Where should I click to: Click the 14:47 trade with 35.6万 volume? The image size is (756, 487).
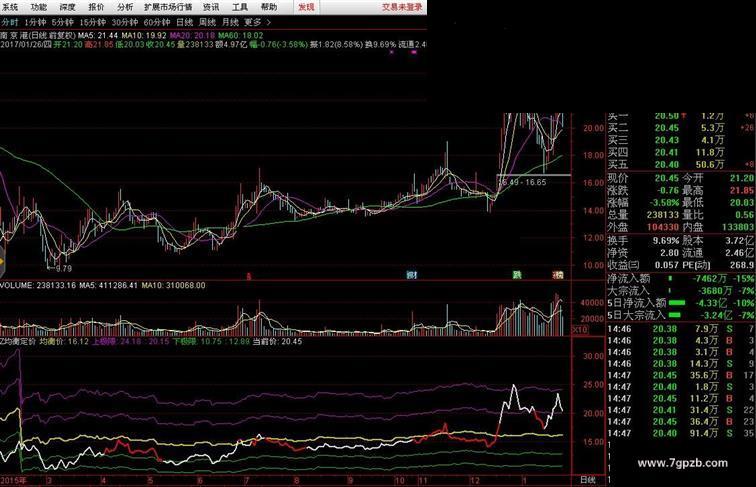[680, 375]
